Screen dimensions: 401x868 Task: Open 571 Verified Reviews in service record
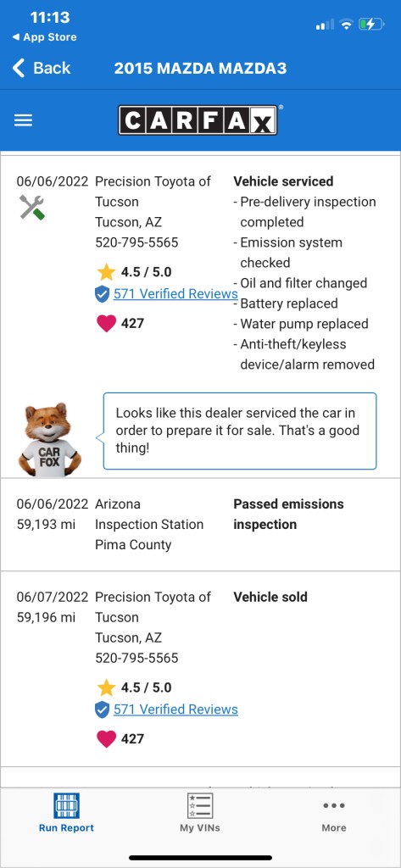click(x=175, y=294)
